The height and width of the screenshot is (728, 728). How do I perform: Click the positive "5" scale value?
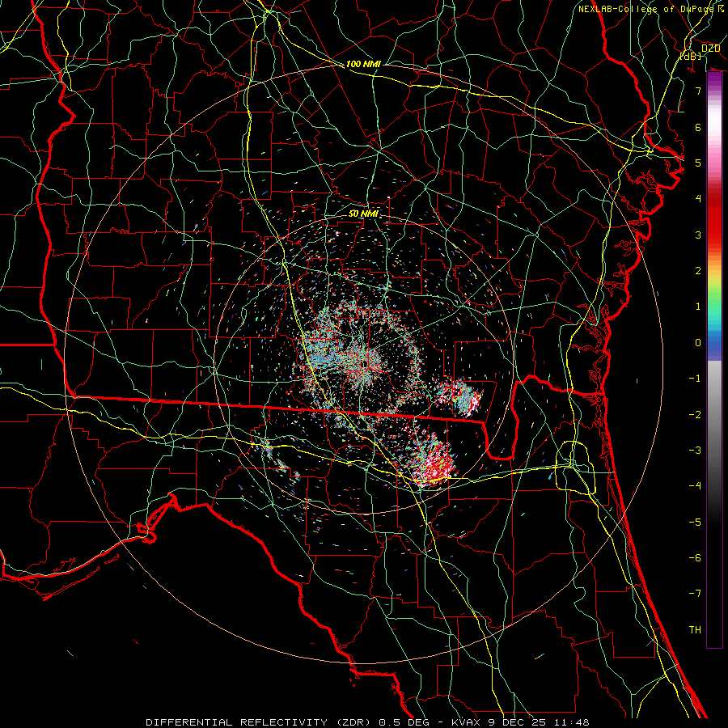point(698,163)
